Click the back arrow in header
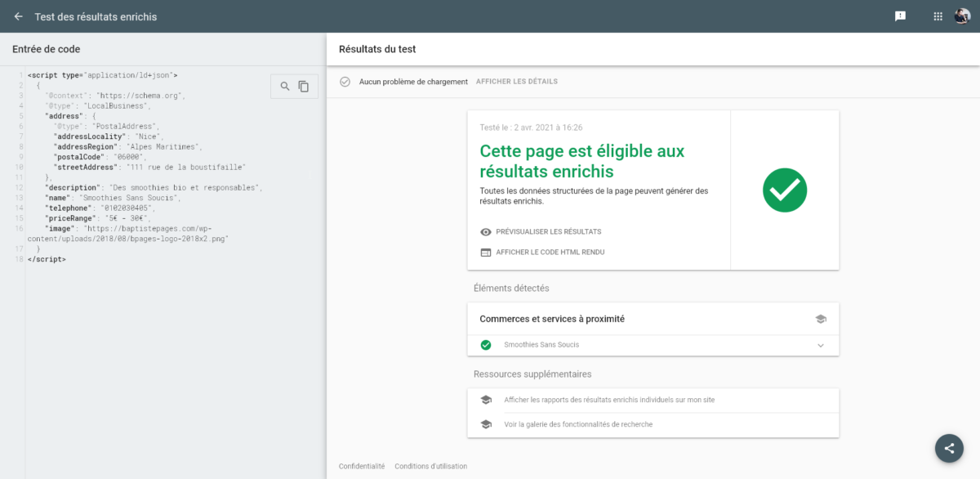Image resolution: width=980 pixels, height=479 pixels. [18, 16]
